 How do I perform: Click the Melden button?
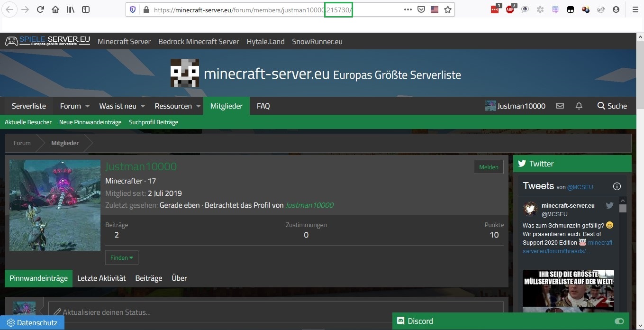[489, 167]
